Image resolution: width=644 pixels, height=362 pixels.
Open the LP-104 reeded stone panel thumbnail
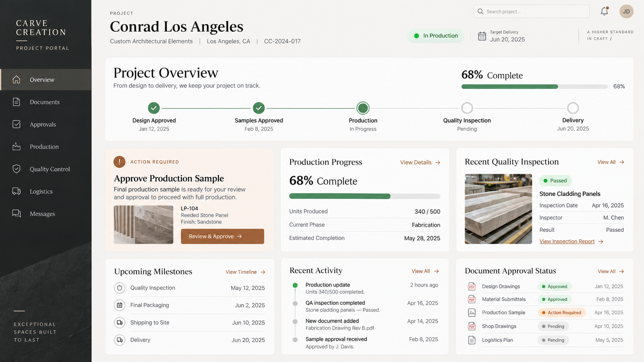pos(143,225)
